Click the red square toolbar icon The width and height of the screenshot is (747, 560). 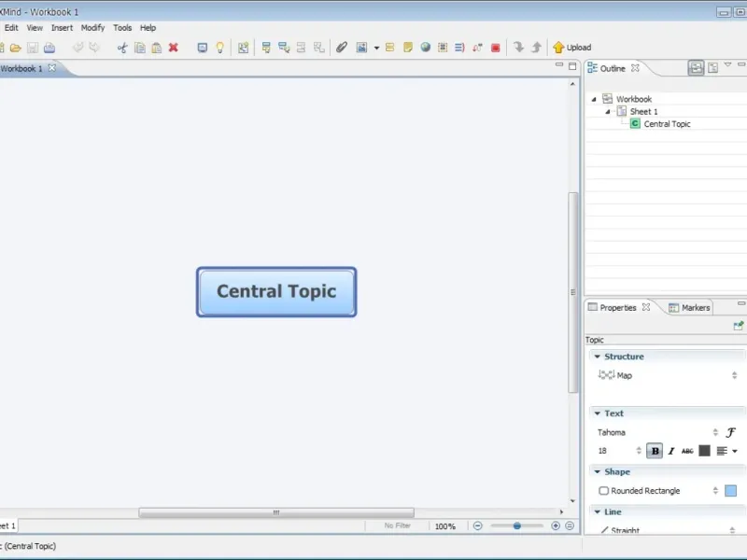[x=496, y=48]
